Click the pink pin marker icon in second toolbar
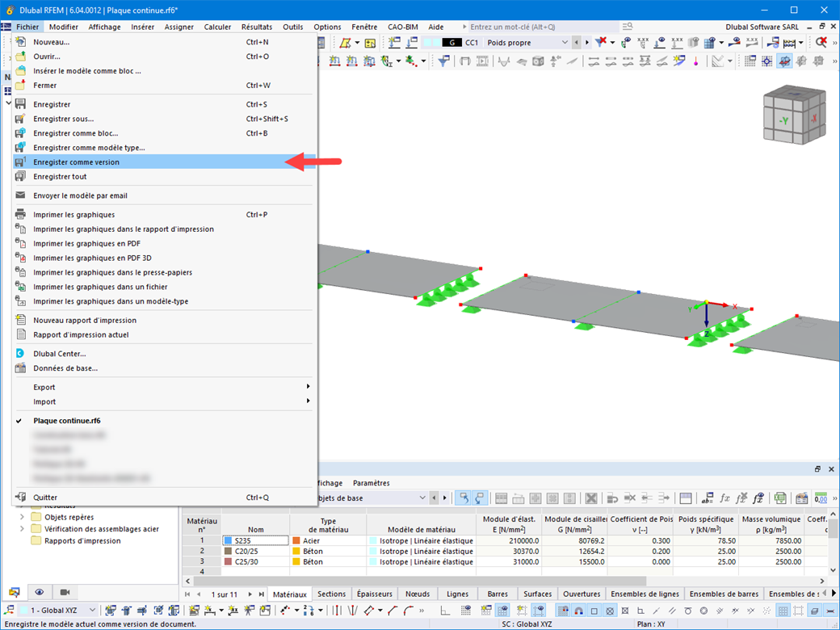The width and height of the screenshot is (840, 630). click(696, 61)
